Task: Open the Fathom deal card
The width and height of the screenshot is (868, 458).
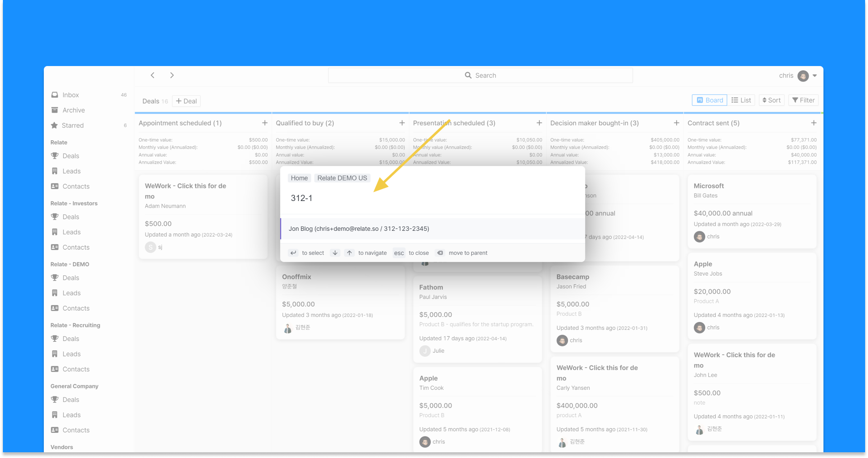Action: [477, 319]
